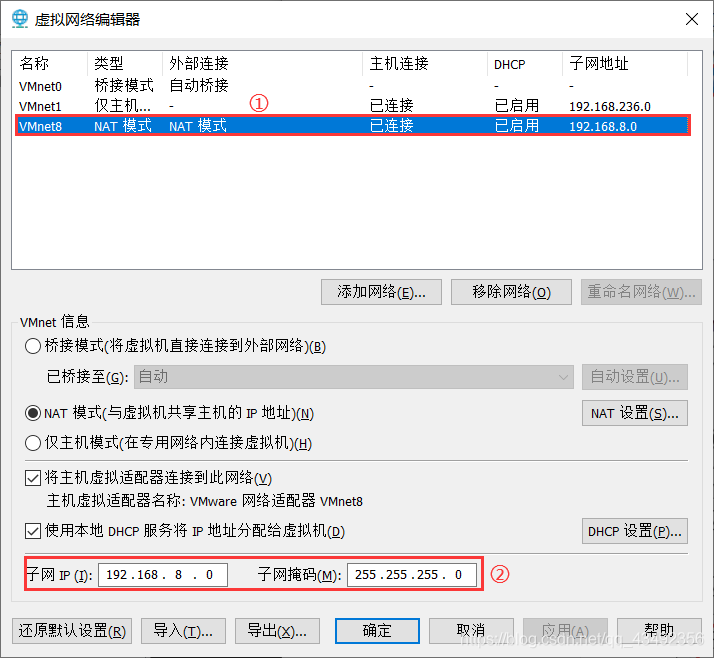This screenshot has width=714, height=658.
Task: Click the 名称 column header
Action: 50,64
